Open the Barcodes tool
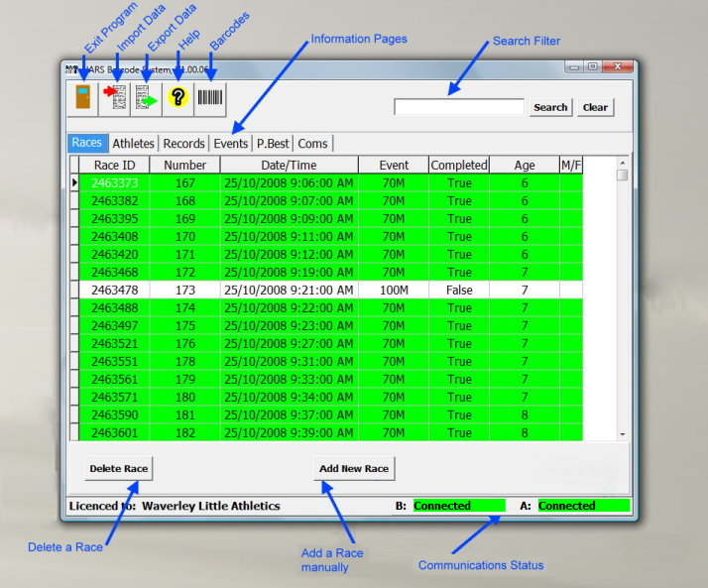 (209, 97)
